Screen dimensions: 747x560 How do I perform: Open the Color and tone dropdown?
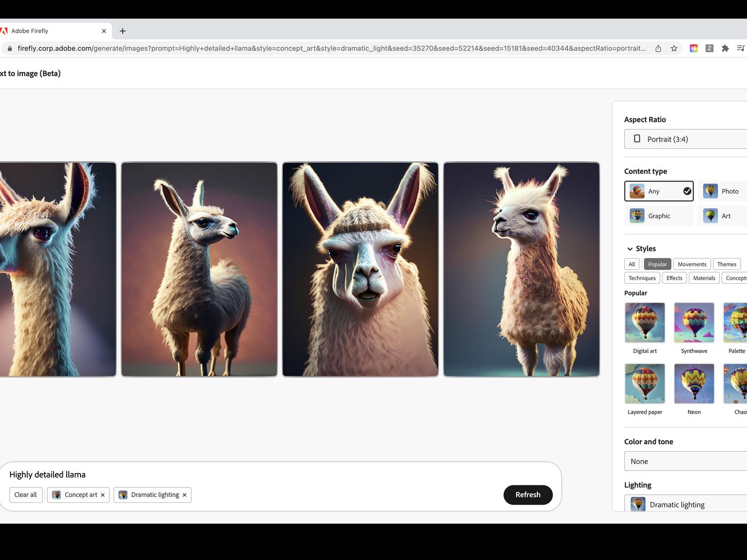point(686,461)
